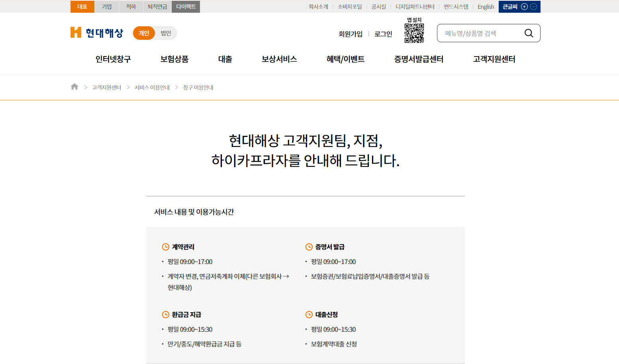Click the 큰글씨 label
Image resolution: width=619 pixels, height=364 pixels.
[x=510, y=7]
